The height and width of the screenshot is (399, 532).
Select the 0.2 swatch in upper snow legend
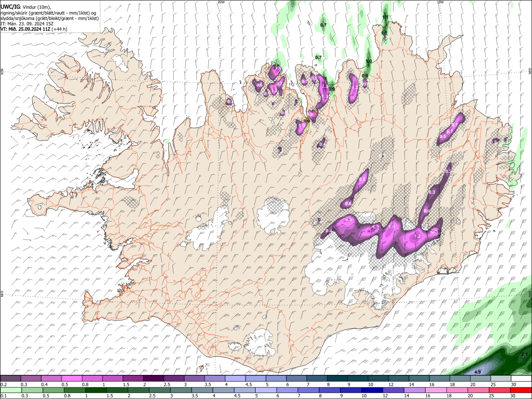click(10, 379)
